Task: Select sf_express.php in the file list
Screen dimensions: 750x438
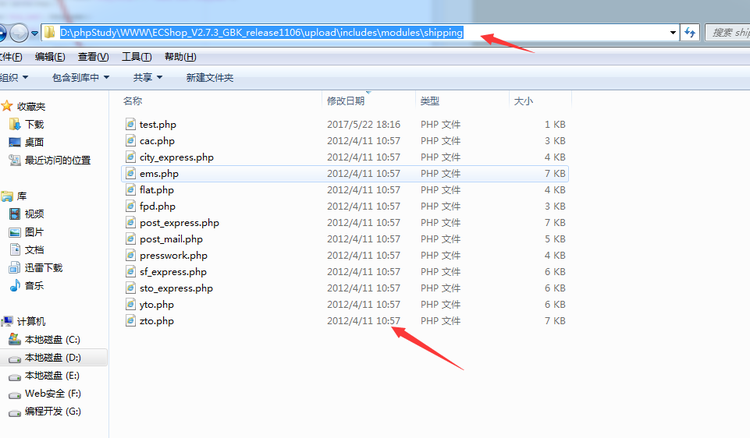Action: point(173,272)
